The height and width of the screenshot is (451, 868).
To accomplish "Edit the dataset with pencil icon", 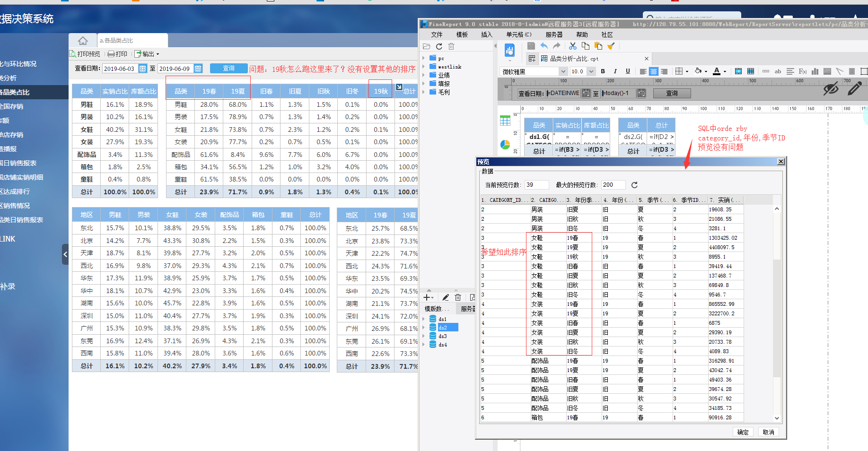I will (445, 297).
